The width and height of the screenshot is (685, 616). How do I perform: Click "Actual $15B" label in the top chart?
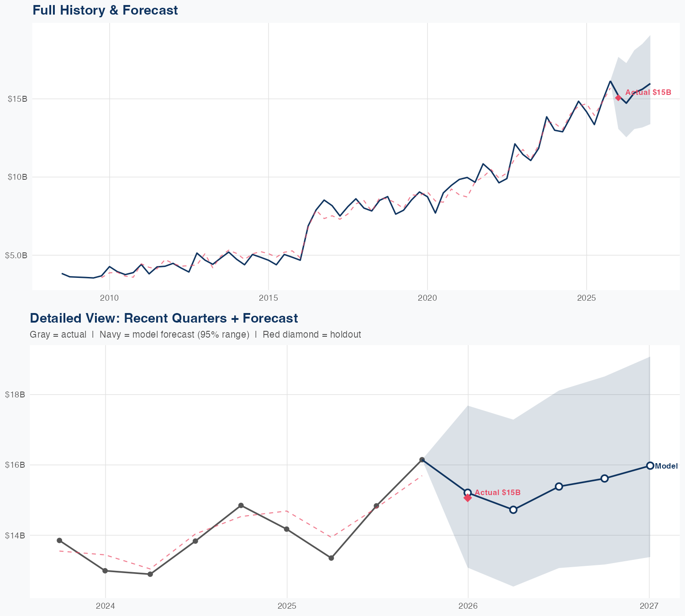coord(648,93)
